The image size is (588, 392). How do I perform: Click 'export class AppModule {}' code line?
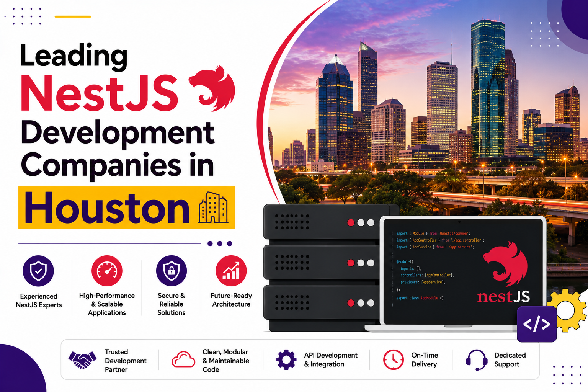(420, 298)
